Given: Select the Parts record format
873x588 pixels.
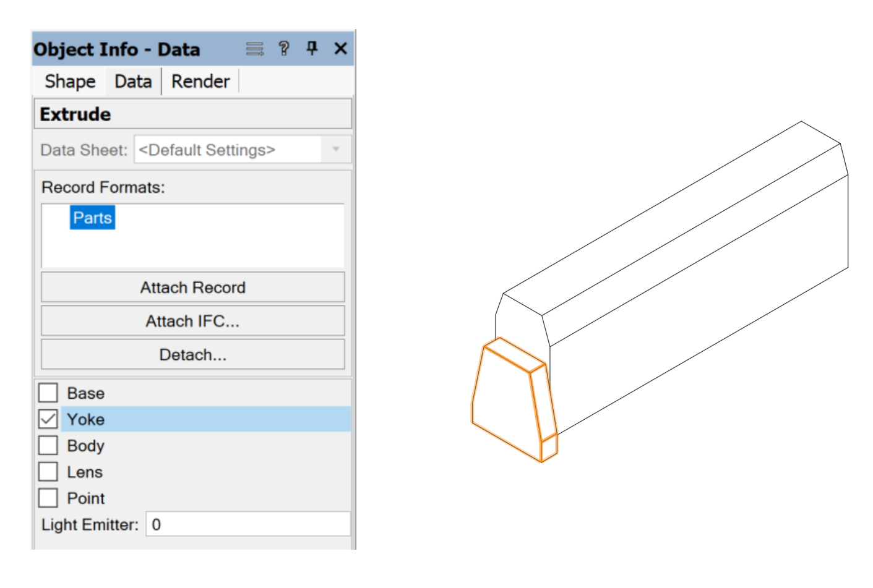Looking at the screenshot, I should click(x=92, y=218).
